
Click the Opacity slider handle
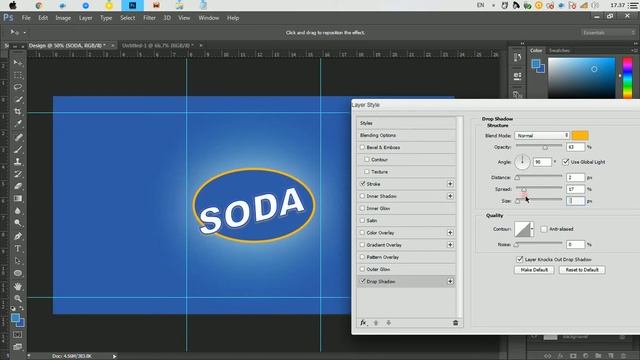(545, 147)
